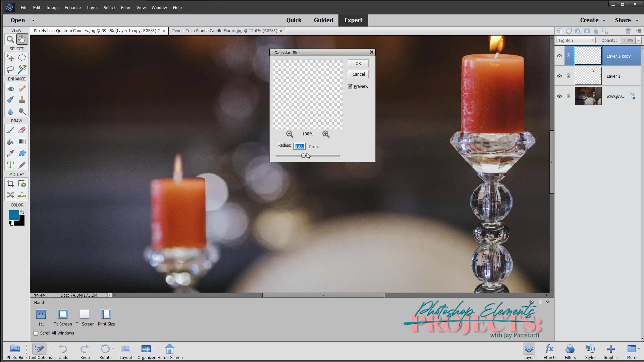The height and width of the screenshot is (362, 644).
Task: Click the Fit Screen button
Action: pyautogui.click(x=62, y=315)
